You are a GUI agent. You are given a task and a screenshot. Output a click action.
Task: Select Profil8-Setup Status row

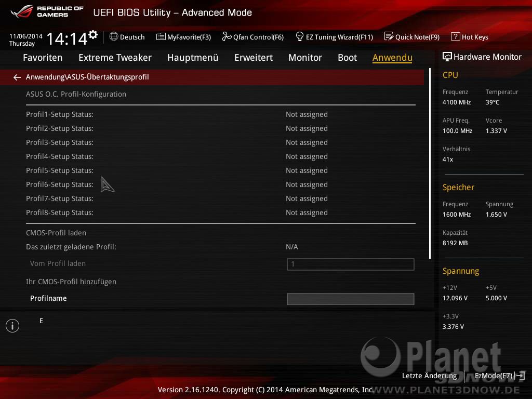220,212
